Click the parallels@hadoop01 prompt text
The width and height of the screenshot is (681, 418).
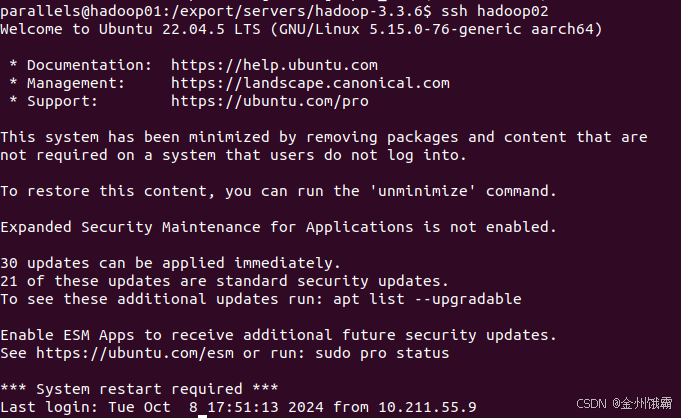[x=85, y=11]
